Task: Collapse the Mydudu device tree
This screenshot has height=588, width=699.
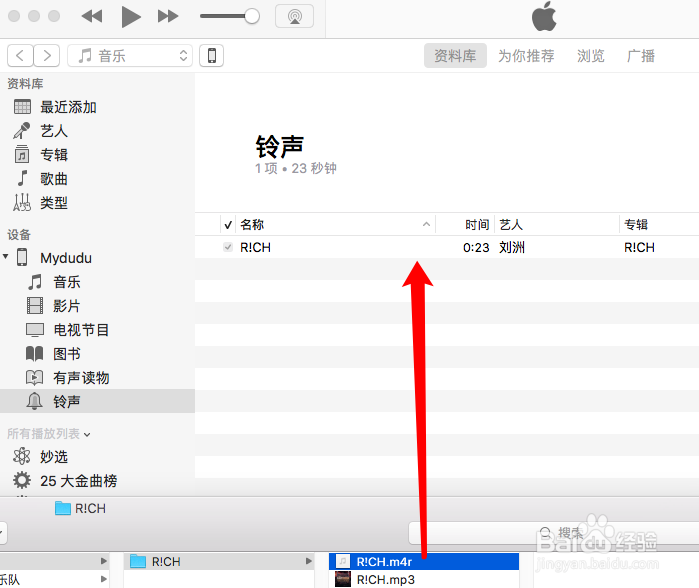Action: click(6, 256)
